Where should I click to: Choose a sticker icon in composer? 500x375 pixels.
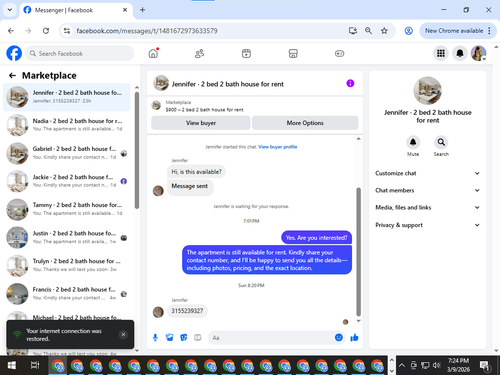tap(184, 338)
